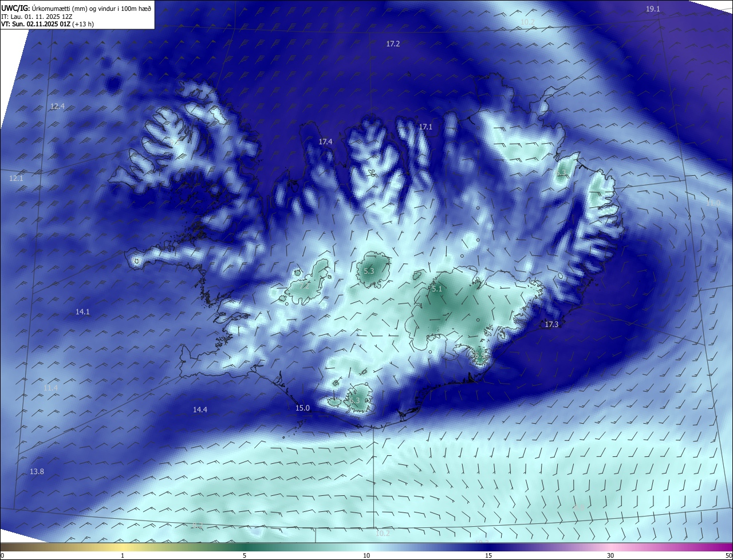The image size is (733, 560).
Task: Click the 19.1 value label
Action: click(653, 9)
